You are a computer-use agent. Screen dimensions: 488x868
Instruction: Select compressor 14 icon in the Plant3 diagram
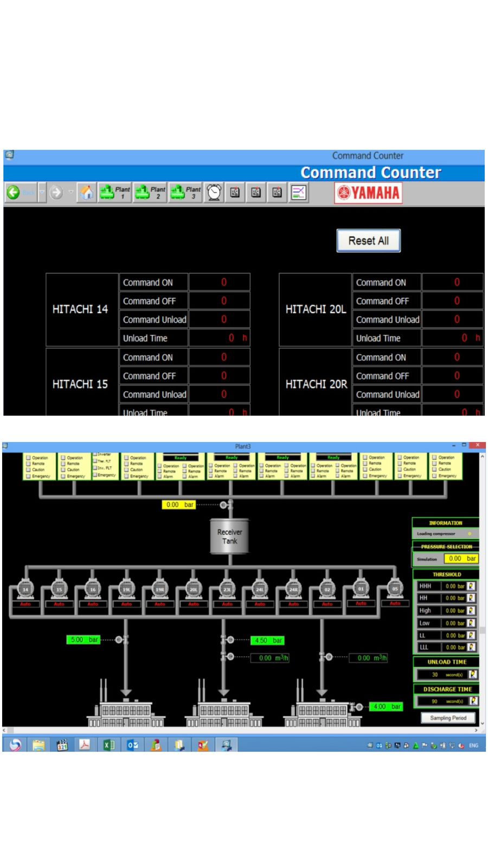pyautogui.click(x=25, y=589)
